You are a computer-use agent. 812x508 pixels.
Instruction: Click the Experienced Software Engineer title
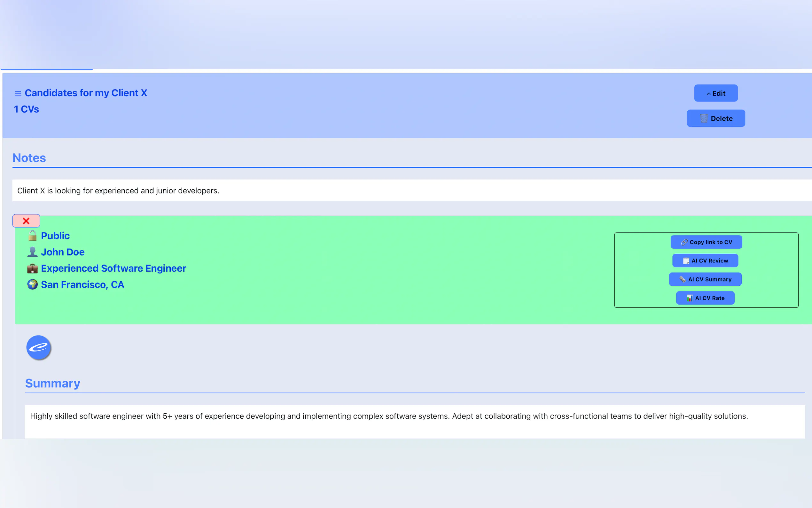click(113, 268)
